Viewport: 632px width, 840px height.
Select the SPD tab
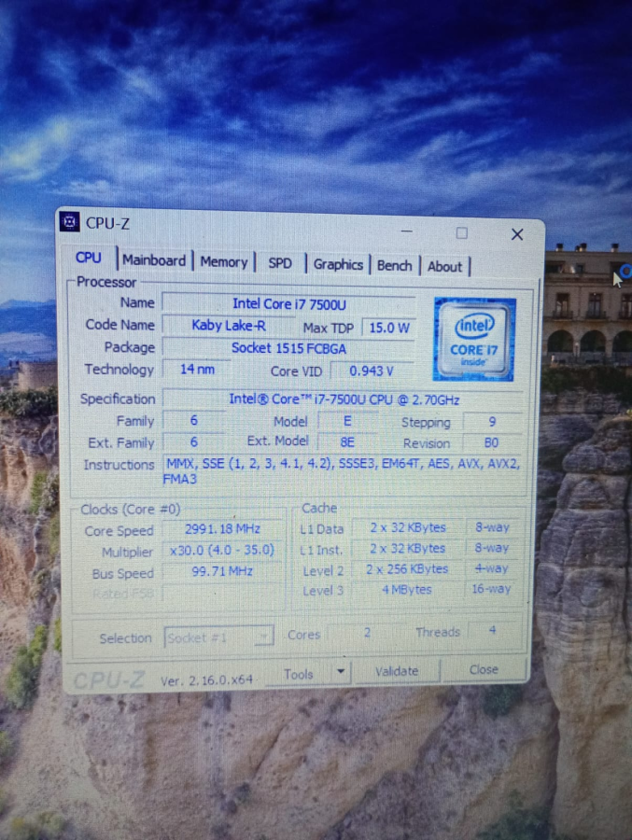point(280,263)
